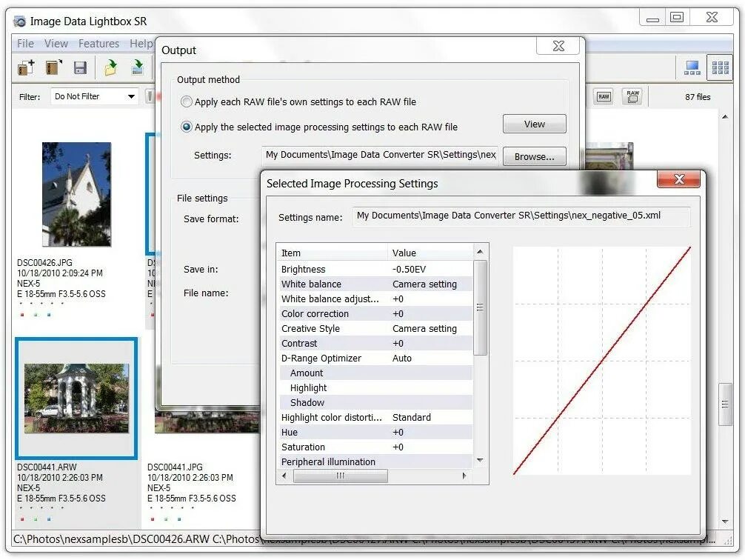Screen dimensions: 745x560
Task: Close the Output dialog
Action: click(x=558, y=46)
